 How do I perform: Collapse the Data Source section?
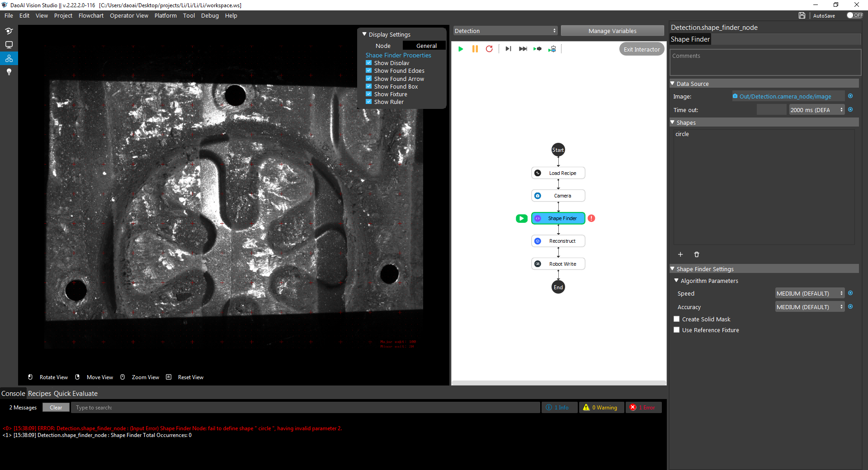coord(672,84)
